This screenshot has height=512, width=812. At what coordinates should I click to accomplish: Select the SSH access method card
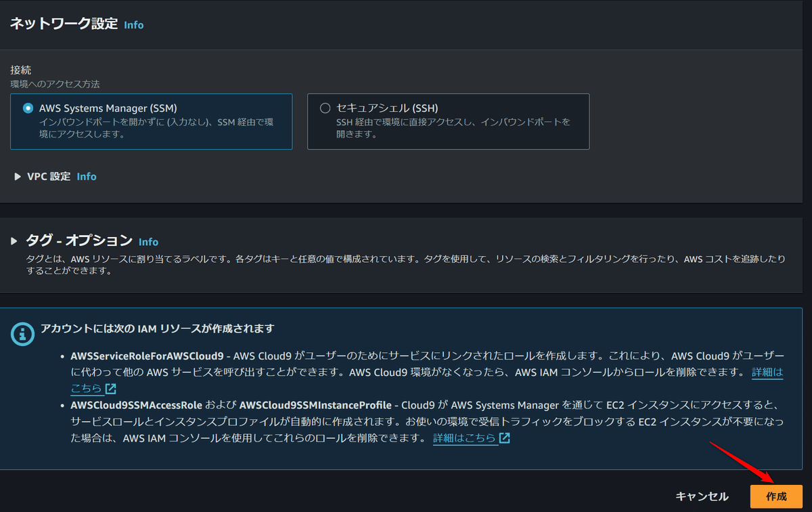tap(449, 122)
